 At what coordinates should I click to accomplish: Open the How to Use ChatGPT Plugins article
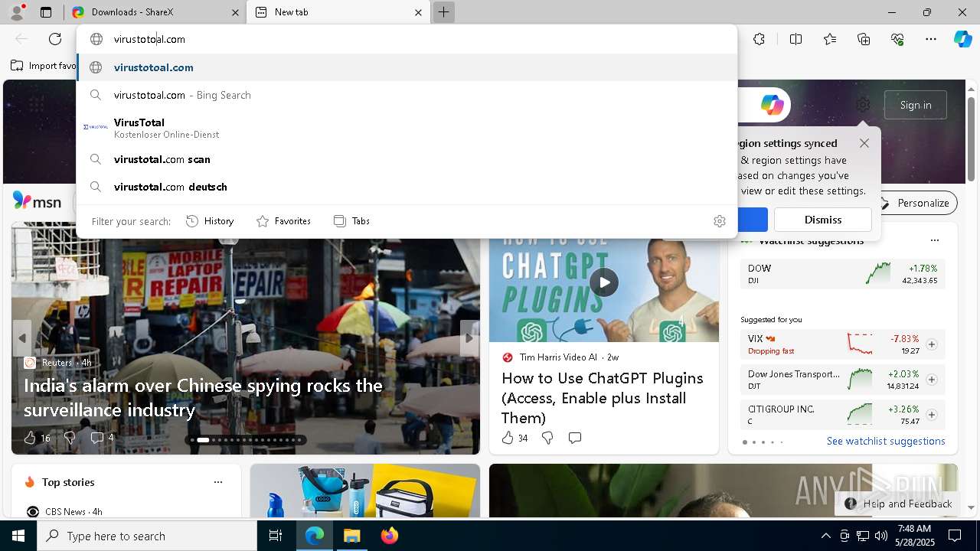pos(603,398)
